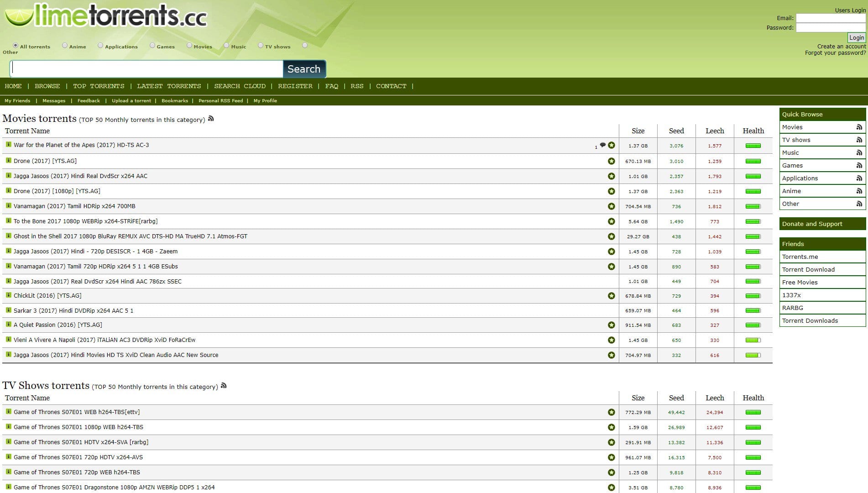Focus the Email login field
Image resolution: width=868 pixels, height=493 pixels.
point(831,18)
